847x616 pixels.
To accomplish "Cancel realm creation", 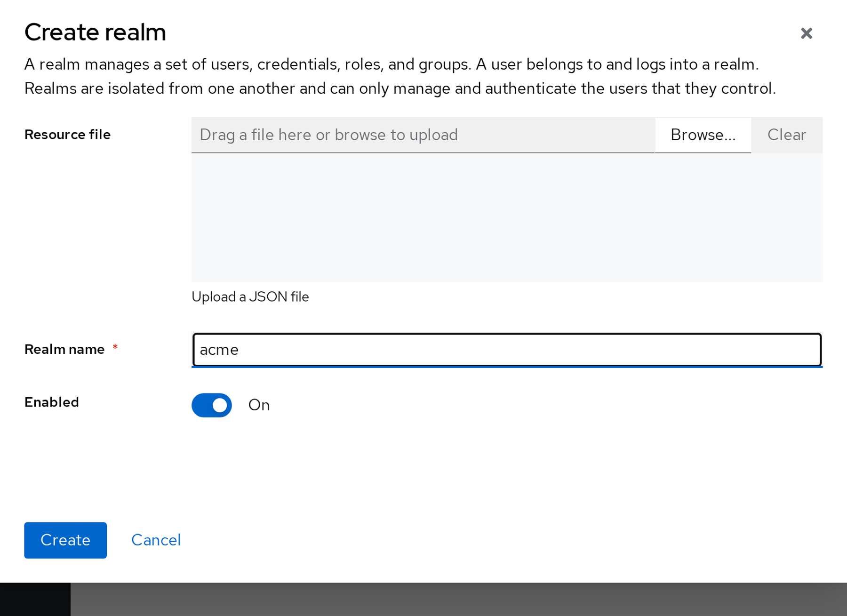I will tap(156, 540).
